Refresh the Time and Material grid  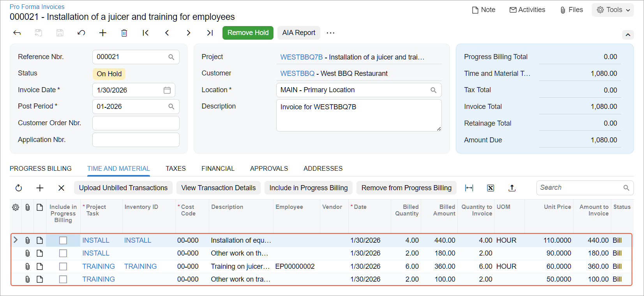click(18, 188)
